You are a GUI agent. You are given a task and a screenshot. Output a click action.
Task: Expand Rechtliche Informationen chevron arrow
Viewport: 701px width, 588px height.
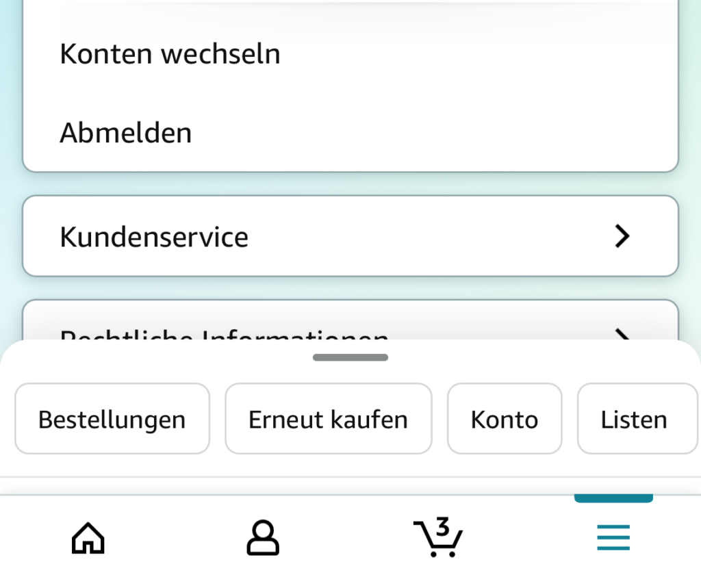[622, 334]
